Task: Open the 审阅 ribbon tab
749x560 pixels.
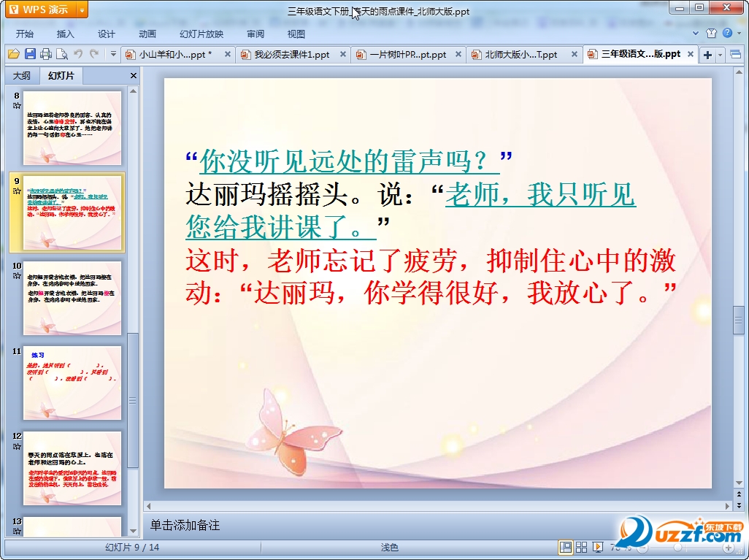Action: coord(256,34)
